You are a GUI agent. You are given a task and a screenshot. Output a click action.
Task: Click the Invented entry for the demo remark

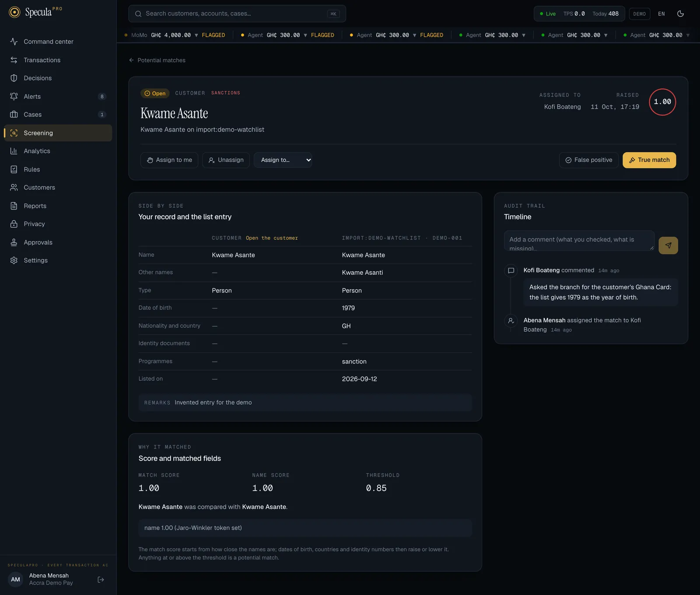point(213,402)
